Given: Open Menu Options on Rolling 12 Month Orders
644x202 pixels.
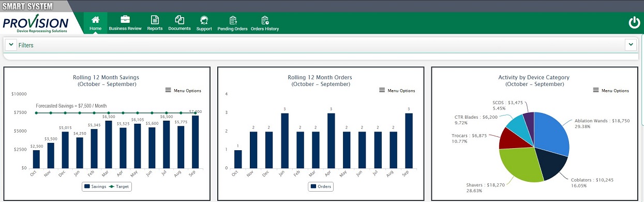Looking at the screenshot, I should 397,91.
